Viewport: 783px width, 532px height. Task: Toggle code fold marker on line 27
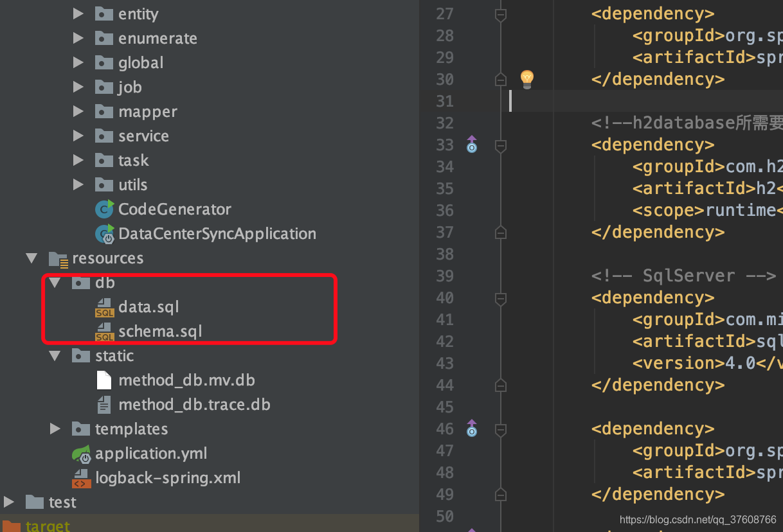click(x=501, y=14)
